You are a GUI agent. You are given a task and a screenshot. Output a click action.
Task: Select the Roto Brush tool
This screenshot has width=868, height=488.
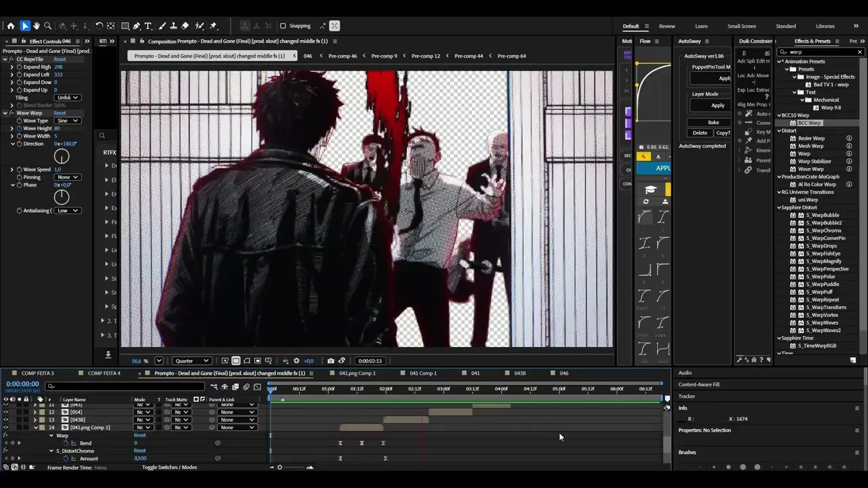[x=199, y=26]
